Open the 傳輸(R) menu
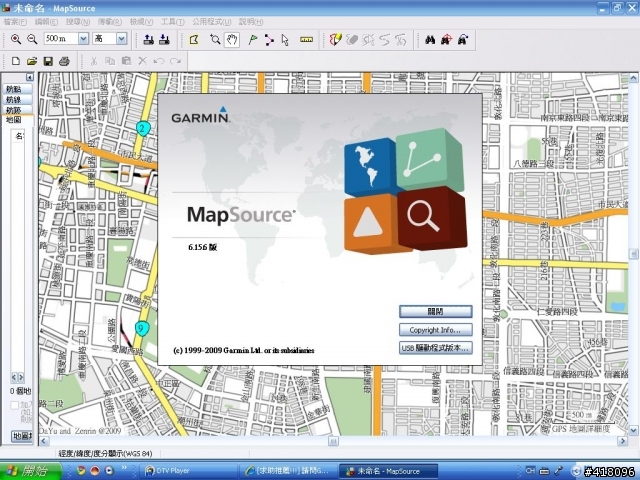 (x=109, y=22)
